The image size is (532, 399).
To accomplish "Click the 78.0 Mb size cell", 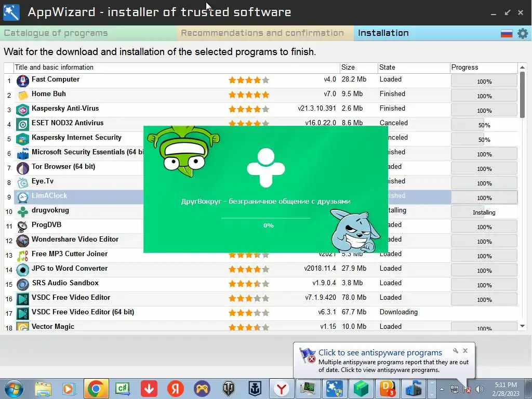I will tap(354, 297).
